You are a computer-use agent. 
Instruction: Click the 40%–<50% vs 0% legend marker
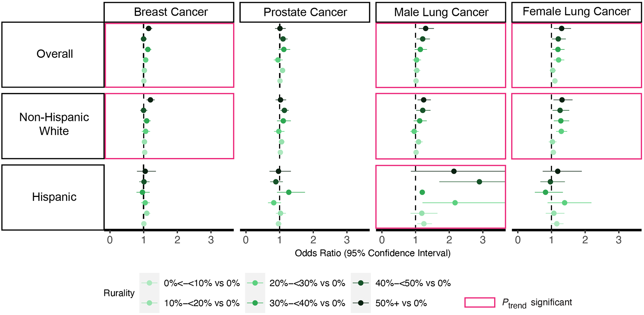click(x=361, y=283)
